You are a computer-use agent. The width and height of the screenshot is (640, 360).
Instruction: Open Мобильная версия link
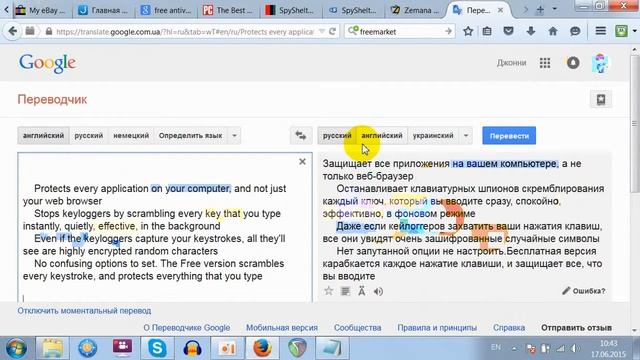click(282, 327)
